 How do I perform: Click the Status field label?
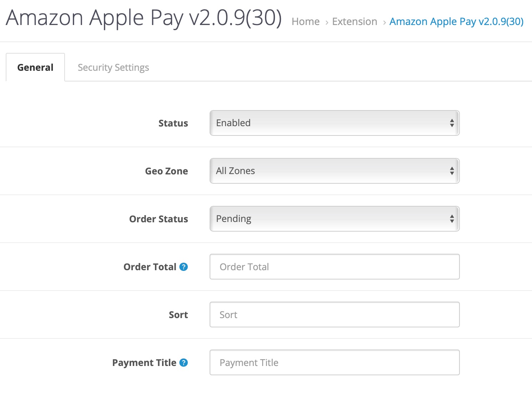pyautogui.click(x=173, y=123)
